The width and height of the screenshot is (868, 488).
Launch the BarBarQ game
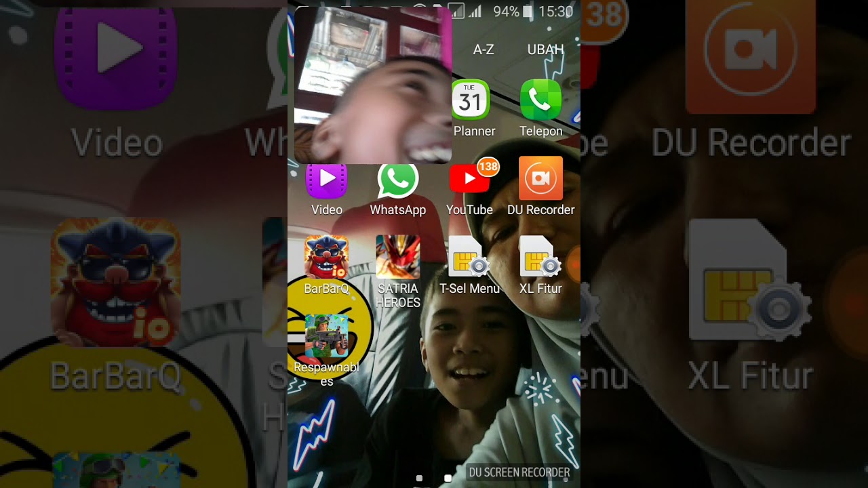click(326, 257)
